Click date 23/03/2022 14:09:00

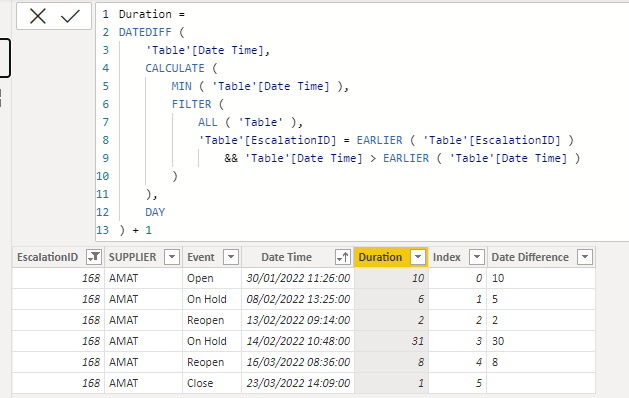(298, 383)
